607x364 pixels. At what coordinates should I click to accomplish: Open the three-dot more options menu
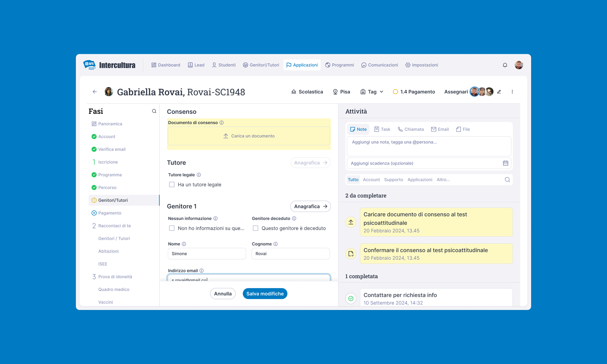click(512, 92)
